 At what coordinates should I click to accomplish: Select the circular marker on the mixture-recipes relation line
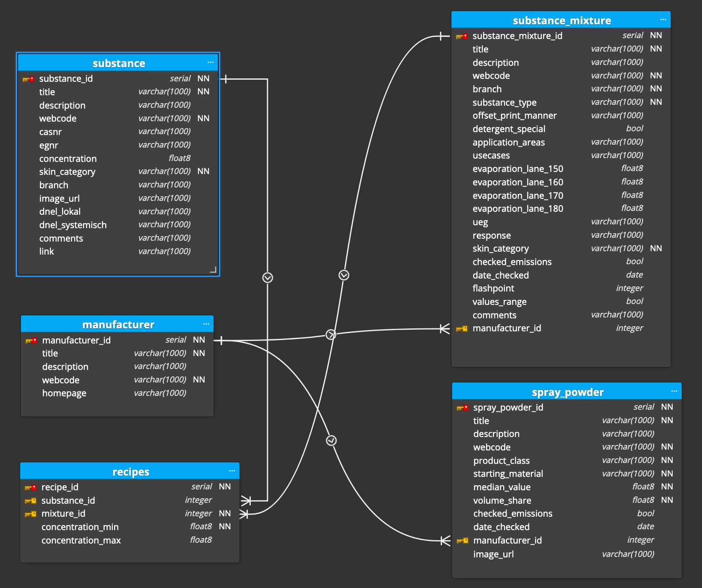[x=344, y=275]
